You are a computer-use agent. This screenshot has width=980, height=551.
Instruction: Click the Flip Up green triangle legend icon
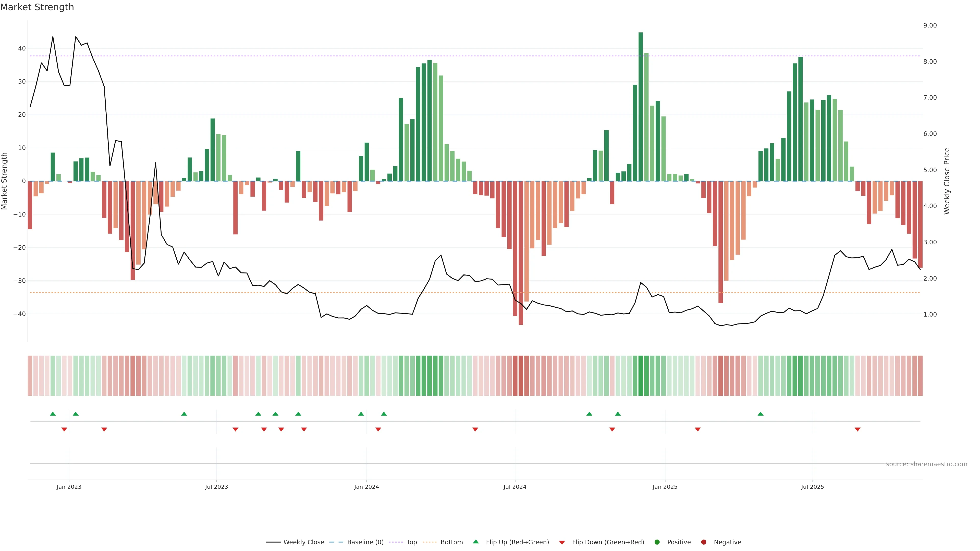click(x=475, y=542)
